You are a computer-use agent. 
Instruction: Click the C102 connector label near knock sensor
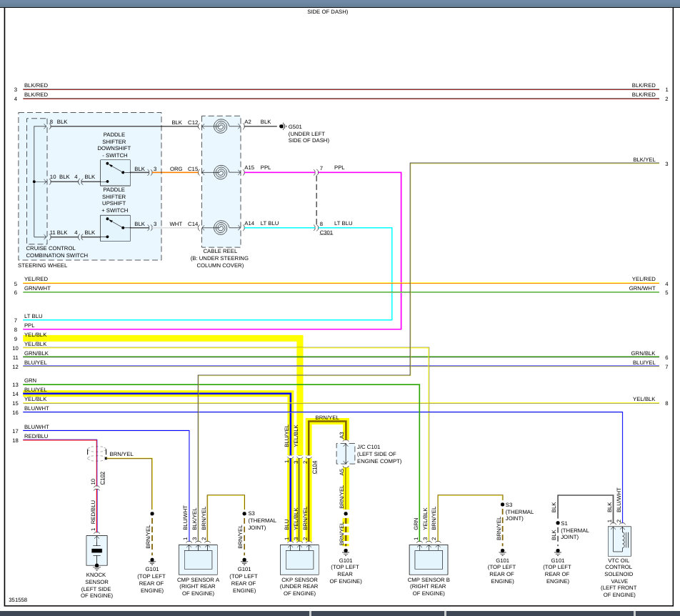[103, 478]
